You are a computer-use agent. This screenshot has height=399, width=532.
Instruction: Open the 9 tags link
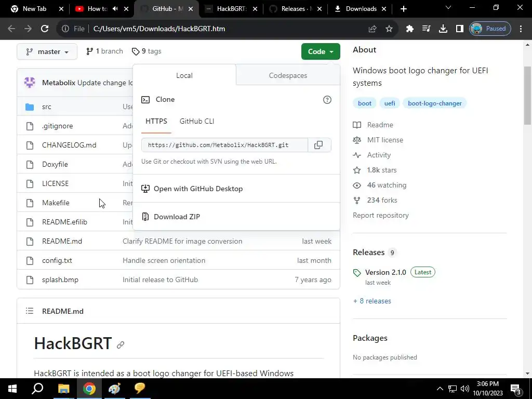coord(147,51)
